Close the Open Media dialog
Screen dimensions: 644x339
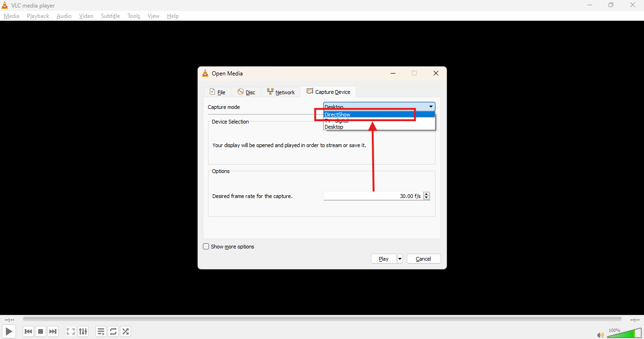(436, 73)
